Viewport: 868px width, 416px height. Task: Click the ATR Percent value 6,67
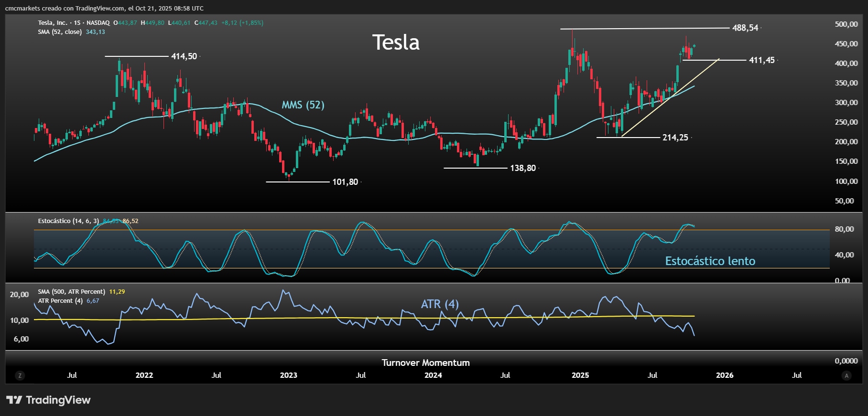(93, 301)
